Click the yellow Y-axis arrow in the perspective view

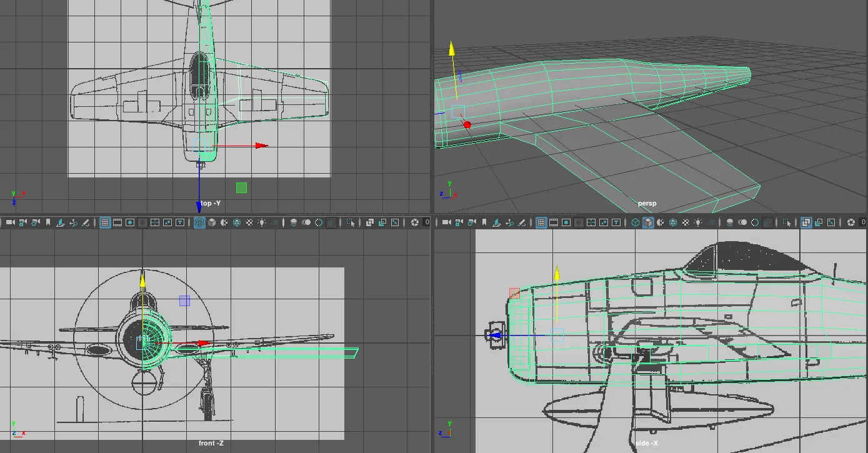pyautogui.click(x=451, y=50)
